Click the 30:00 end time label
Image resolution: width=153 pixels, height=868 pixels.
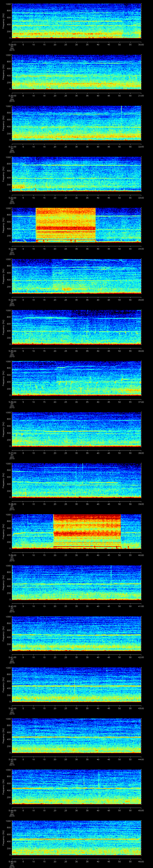click(x=141, y=44)
